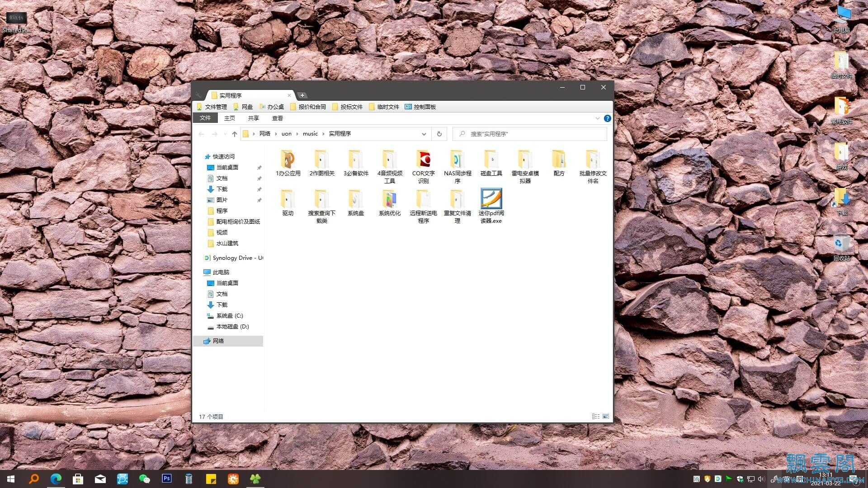The image size is (868, 488).
Task: Open Microsoft Edge from the taskbar
Action: [x=56, y=479]
